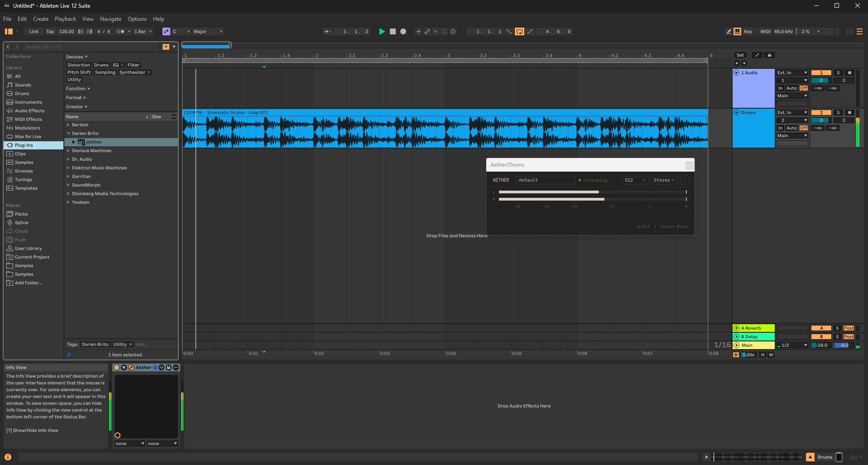Arm the 1 Audio track for recording
This screenshot has width=868, height=465.
coord(851,72)
